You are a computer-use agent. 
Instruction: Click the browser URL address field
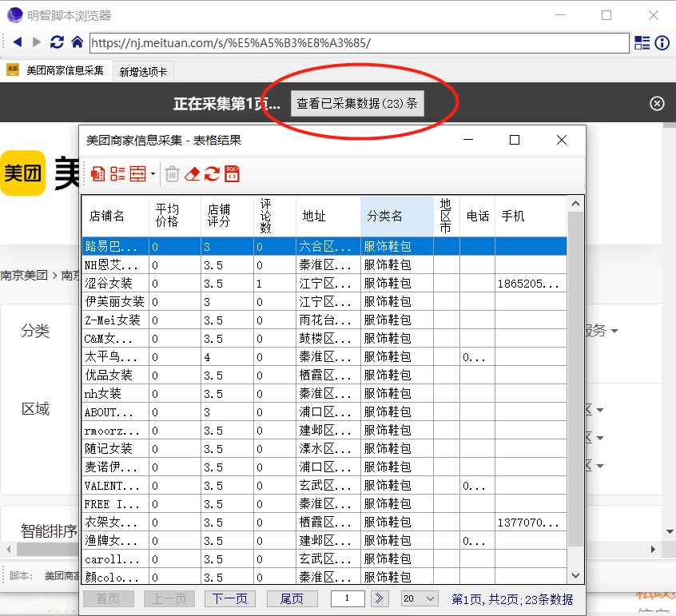(360, 43)
